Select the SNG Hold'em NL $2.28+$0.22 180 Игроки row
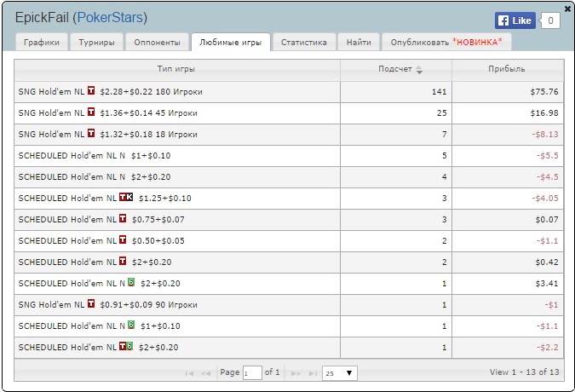Image resolution: width=575 pixels, height=392 pixels. [289, 92]
